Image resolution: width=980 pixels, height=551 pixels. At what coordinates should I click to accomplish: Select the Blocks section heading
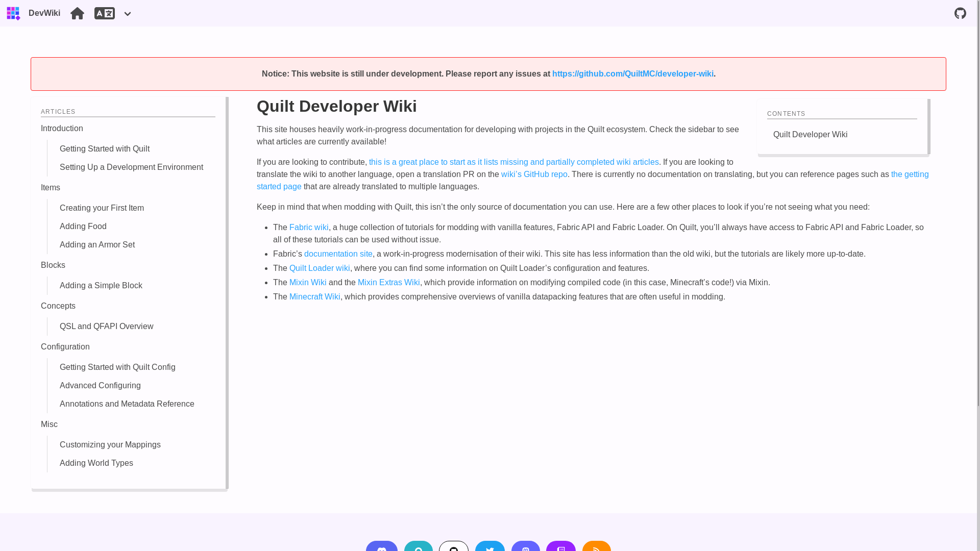(53, 265)
